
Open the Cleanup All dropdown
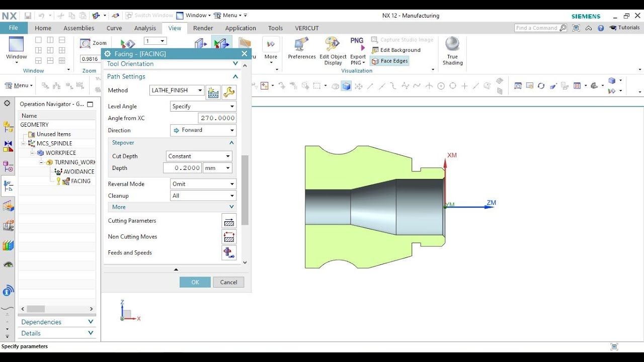203,196
